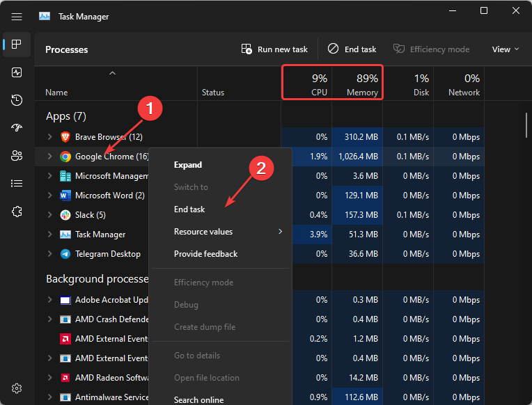Open the Performance page in sidebar
This screenshot has width=532, height=405.
[17, 72]
